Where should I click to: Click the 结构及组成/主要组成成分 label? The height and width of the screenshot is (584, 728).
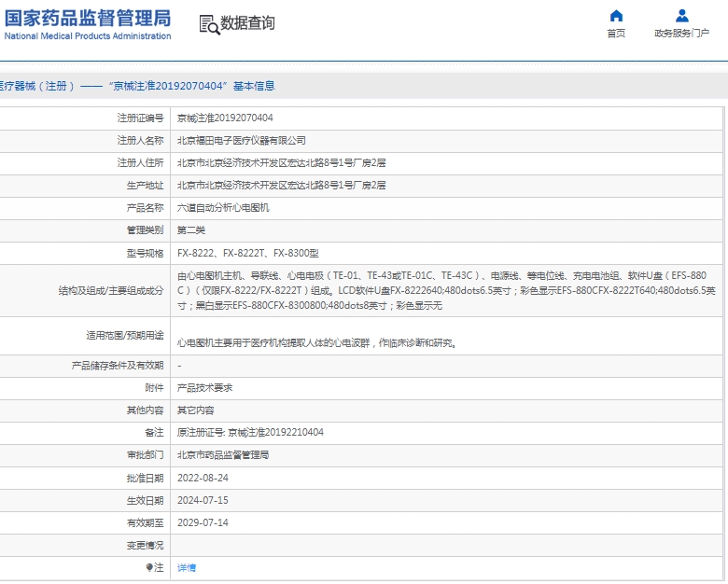[111, 291]
